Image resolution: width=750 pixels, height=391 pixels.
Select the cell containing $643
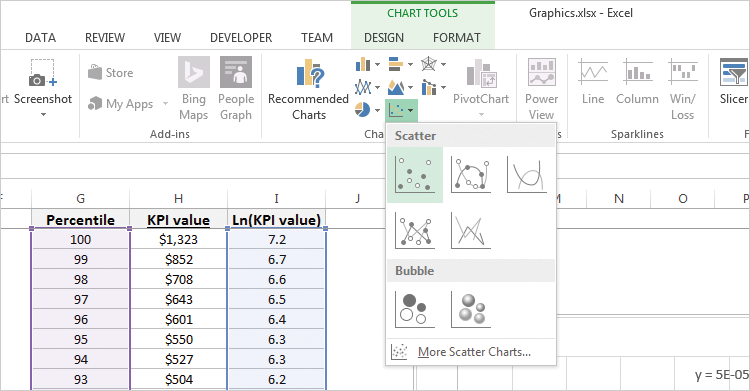click(x=178, y=300)
